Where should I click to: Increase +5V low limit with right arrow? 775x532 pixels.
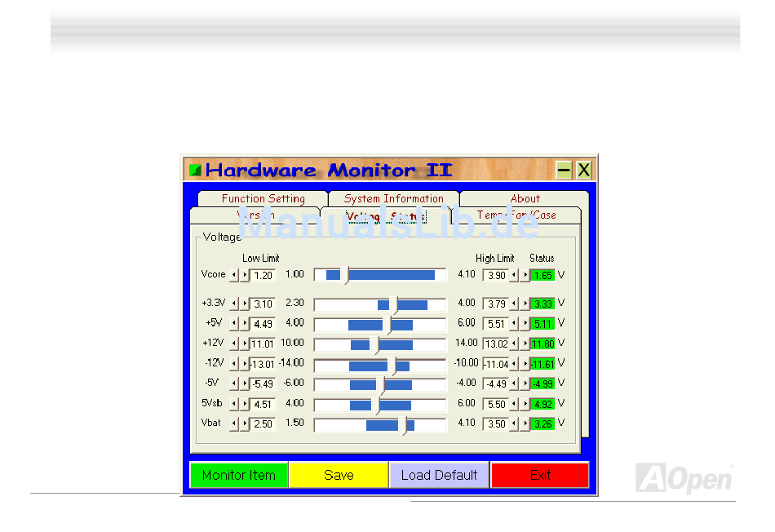[x=245, y=323]
